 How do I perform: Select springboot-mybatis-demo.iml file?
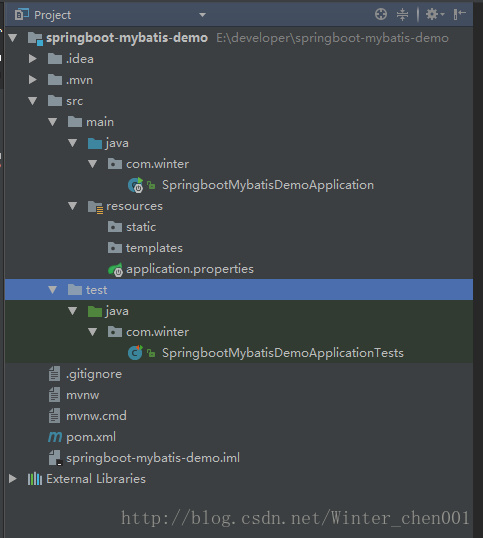(x=144, y=458)
